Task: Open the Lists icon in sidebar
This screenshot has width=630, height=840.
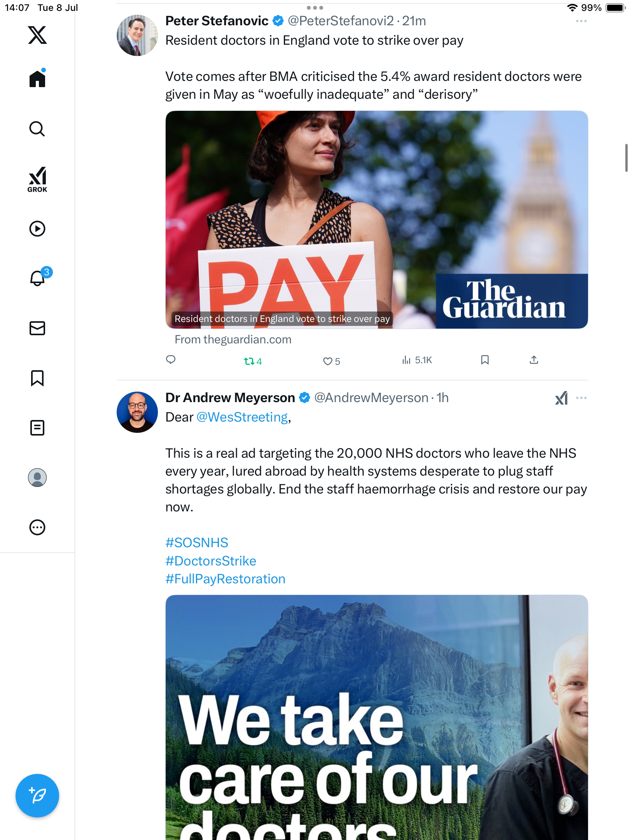Action: point(37,428)
